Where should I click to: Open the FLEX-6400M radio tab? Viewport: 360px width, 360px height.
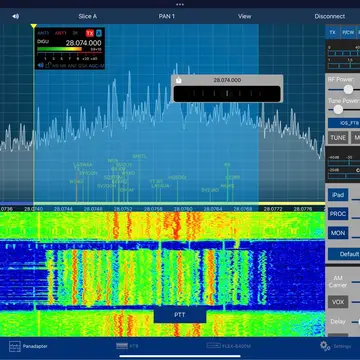229,346
